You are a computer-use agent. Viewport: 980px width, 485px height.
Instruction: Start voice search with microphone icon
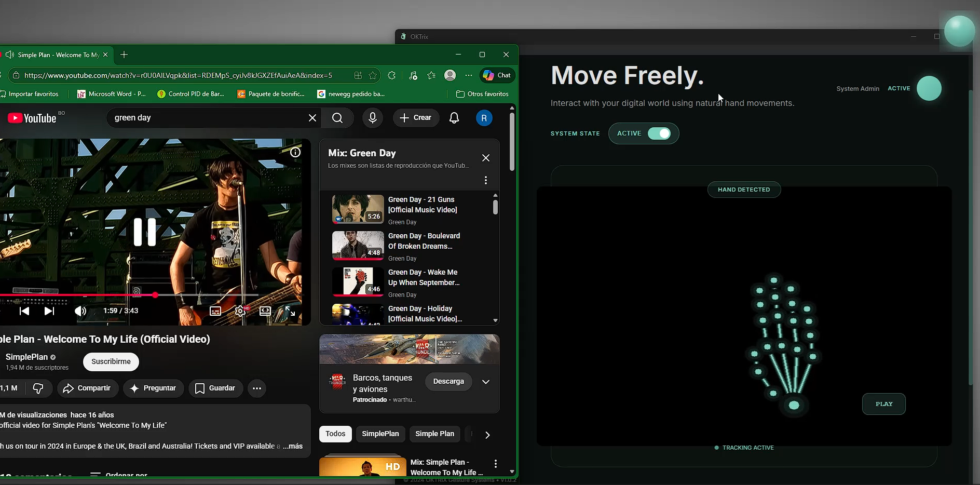pos(373,118)
